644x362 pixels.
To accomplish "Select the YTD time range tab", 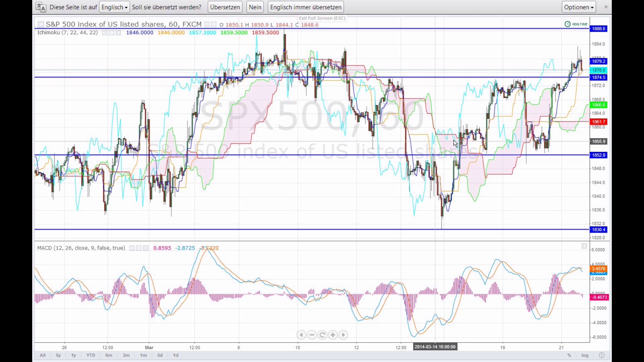I will coord(91,355).
